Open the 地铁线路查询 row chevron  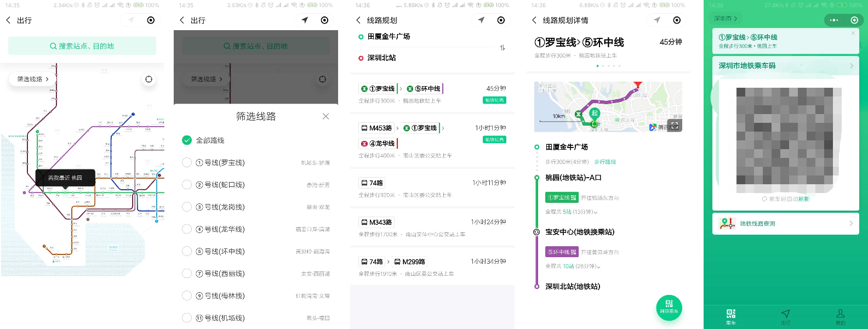(851, 223)
